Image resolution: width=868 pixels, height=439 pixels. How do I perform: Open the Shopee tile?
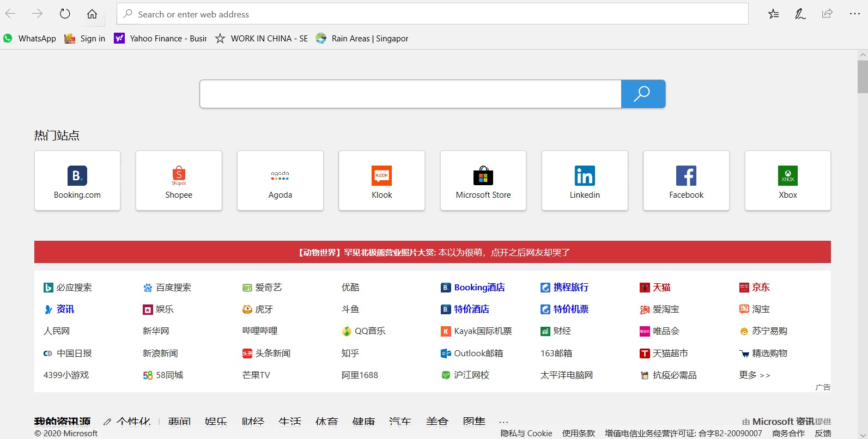(179, 180)
